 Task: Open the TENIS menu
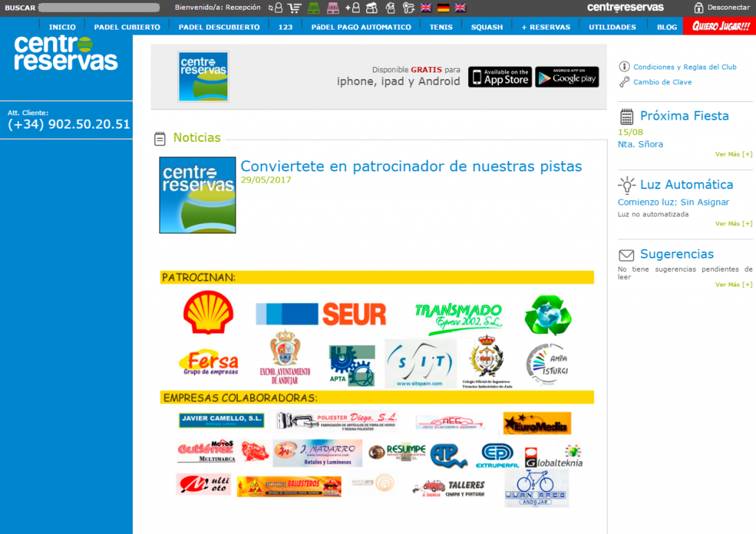441,27
